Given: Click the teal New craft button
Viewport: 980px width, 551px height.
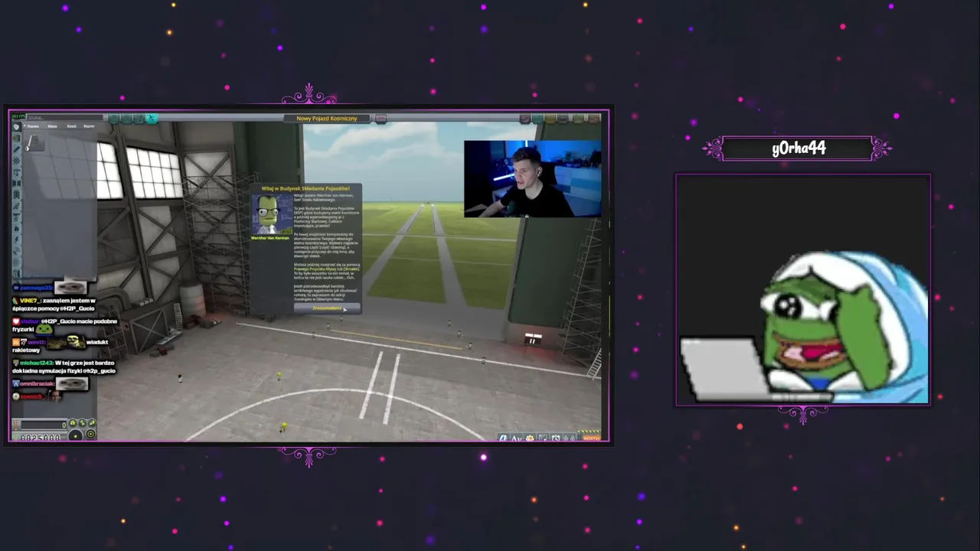Looking at the screenshot, I should (537, 119).
